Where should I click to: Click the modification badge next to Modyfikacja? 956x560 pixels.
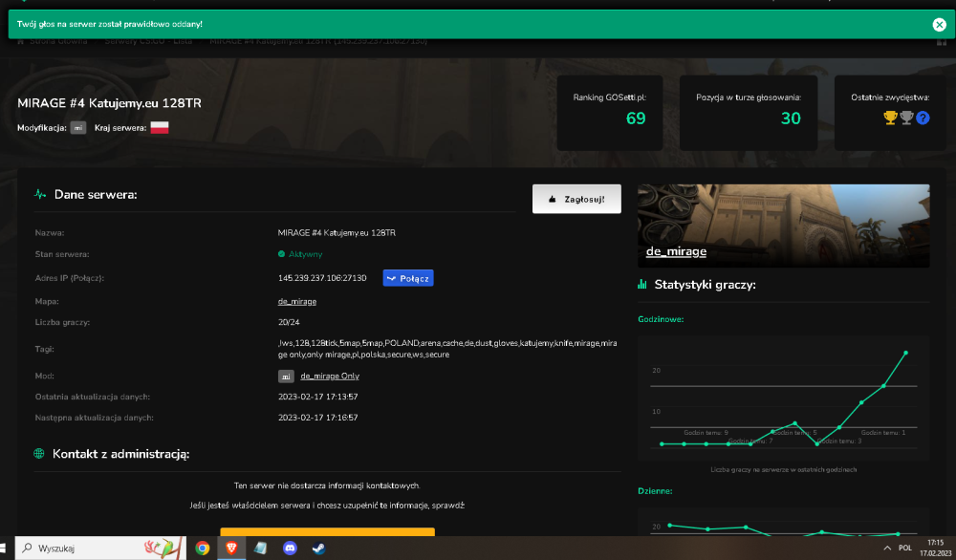78,127
